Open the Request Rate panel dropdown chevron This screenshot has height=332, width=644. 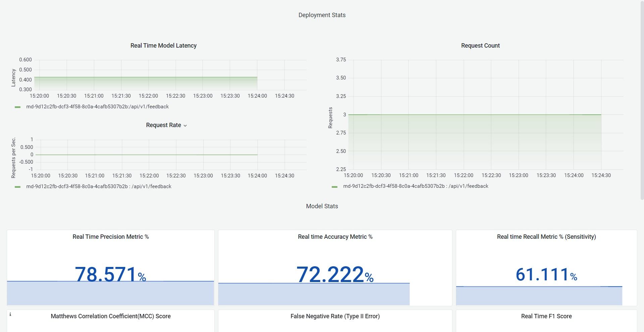point(185,125)
